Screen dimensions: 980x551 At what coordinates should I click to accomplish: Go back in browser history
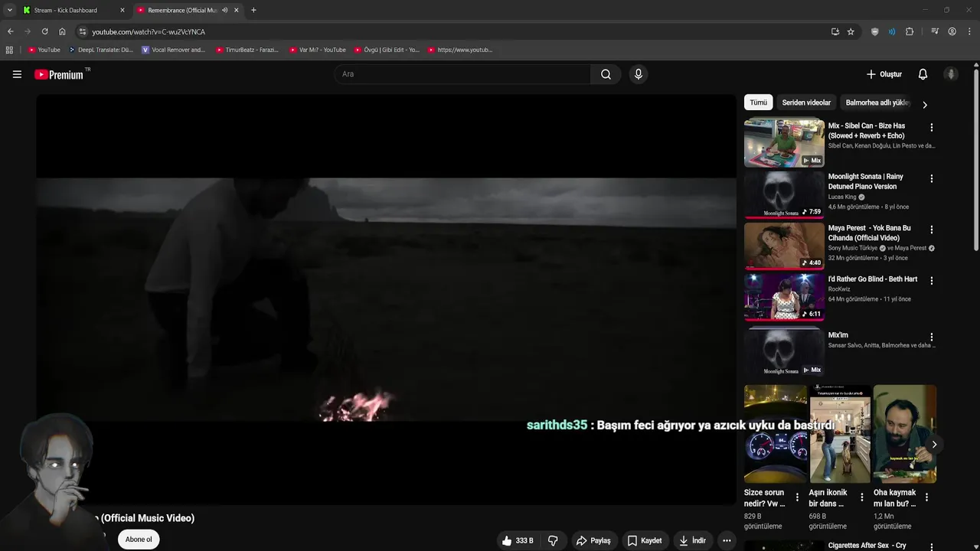(10, 31)
